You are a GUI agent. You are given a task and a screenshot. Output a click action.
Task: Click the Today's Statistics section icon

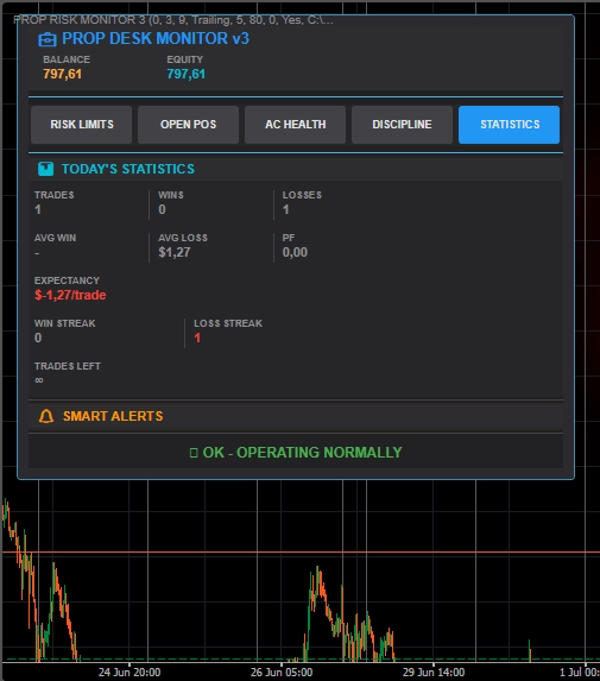(x=46, y=169)
